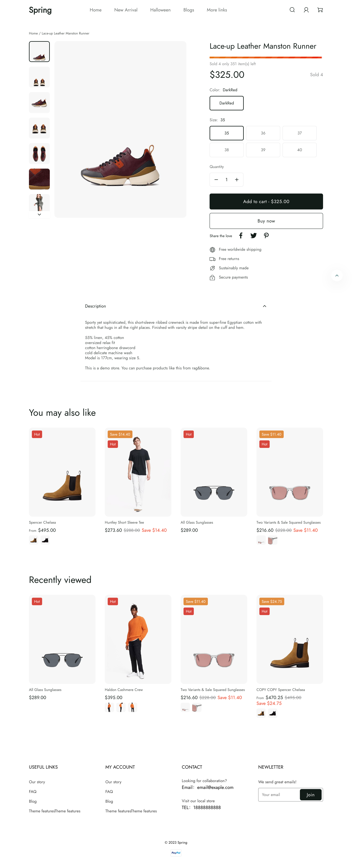The width and height of the screenshot is (352, 868).
Task: Choose the DarkRed color option
Action: pyautogui.click(x=227, y=103)
